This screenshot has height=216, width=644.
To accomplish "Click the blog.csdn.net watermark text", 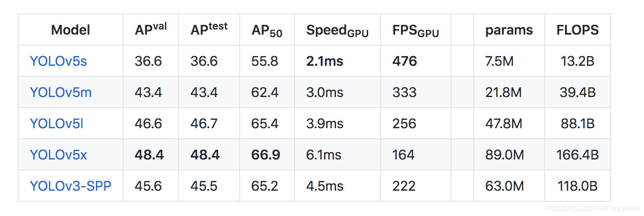I will coord(592,208).
